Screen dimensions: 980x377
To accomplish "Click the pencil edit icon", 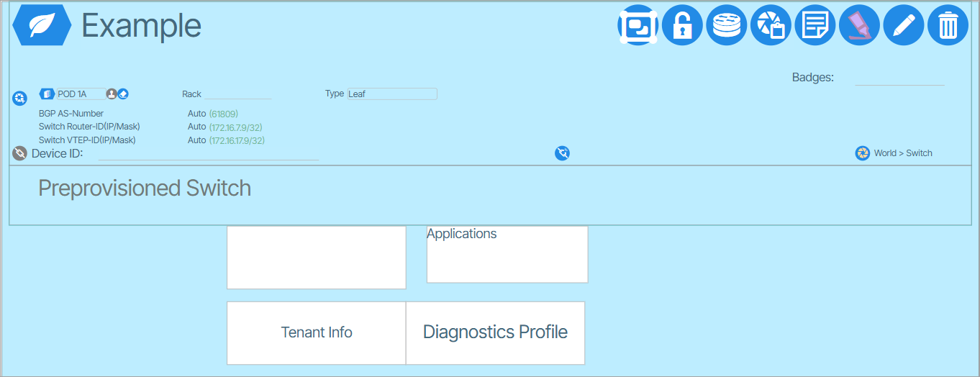I will pos(904,26).
